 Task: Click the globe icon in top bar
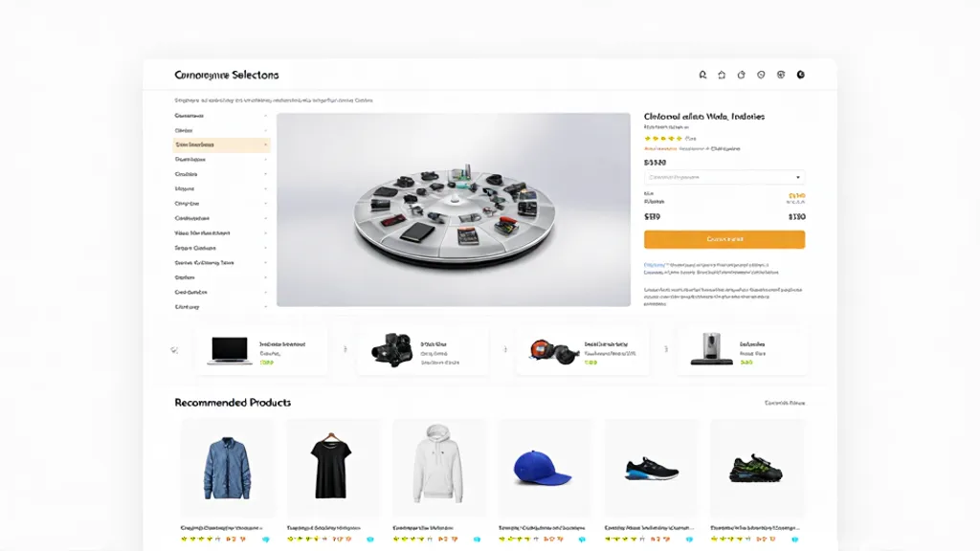click(781, 75)
